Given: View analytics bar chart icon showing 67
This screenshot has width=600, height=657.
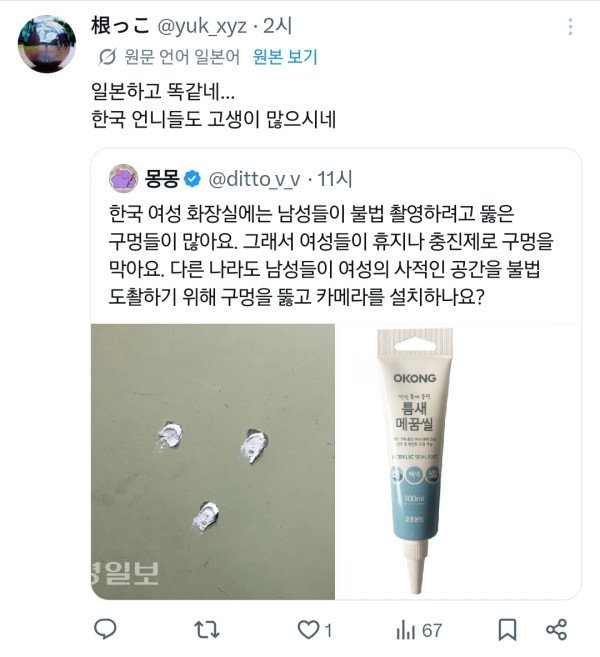Looking at the screenshot, I should 406,630.
